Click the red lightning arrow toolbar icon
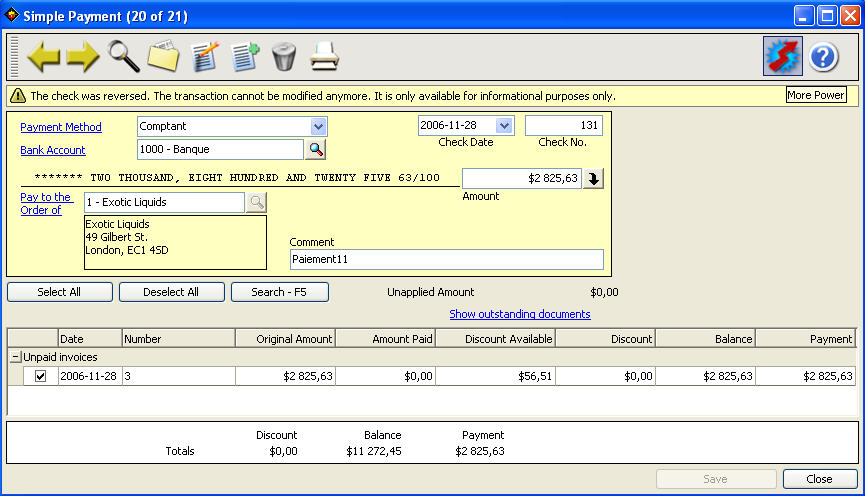Viewport: 865px width, 496px height. click(x=783, y=56)
